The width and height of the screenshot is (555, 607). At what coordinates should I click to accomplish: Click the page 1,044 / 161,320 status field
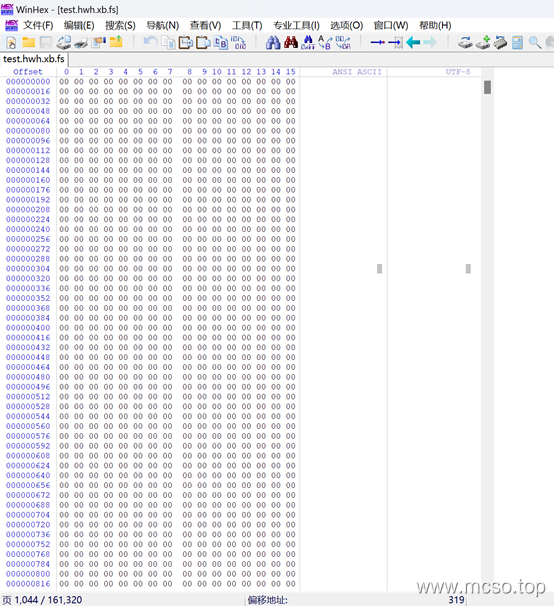coord(42,600)
